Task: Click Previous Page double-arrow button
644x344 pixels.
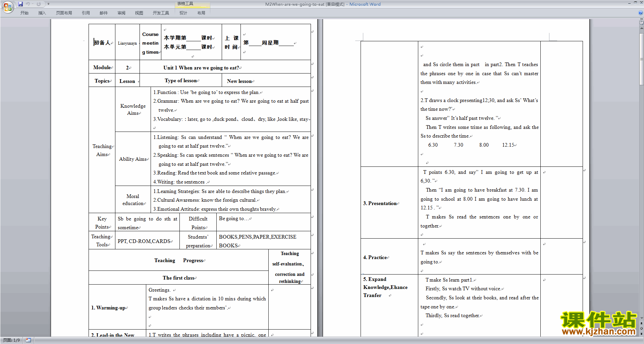Action: (641, 323)
